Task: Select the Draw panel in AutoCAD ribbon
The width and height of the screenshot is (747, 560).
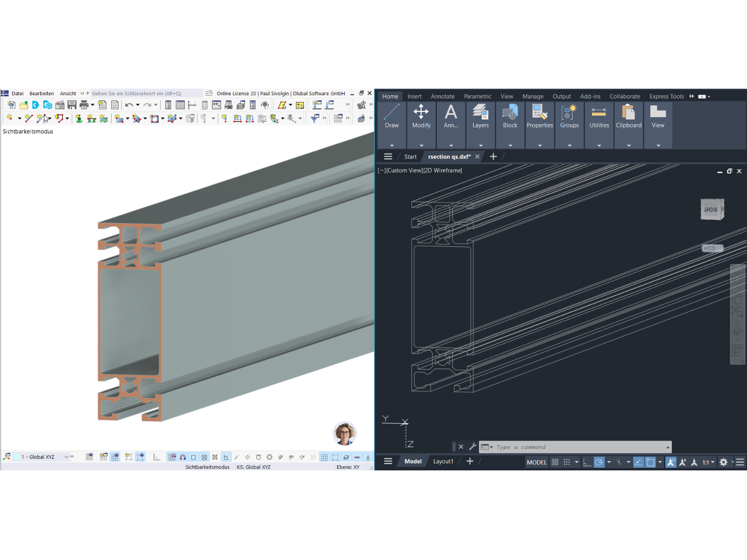Action: tap(391, 117)
